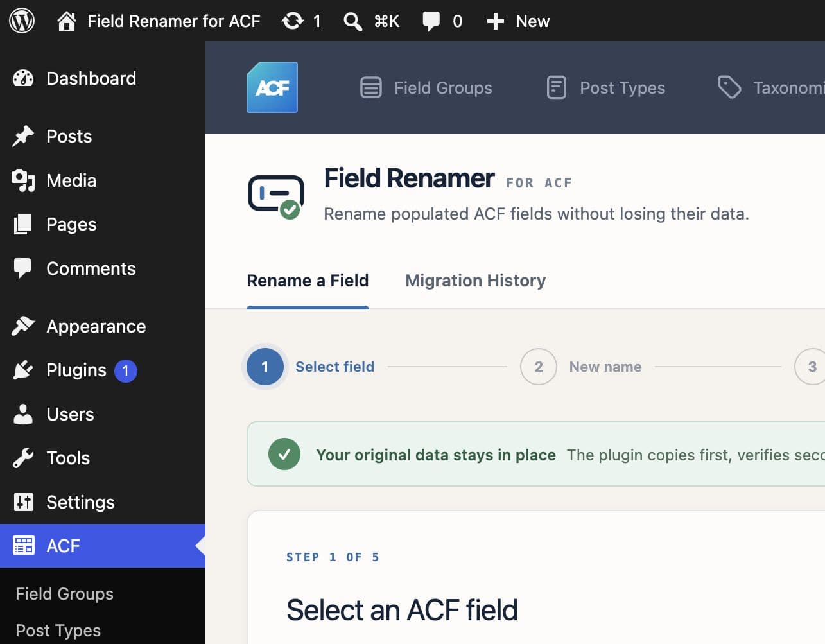The image size is (825, 644).
Task: Click the blue ACF logo
Action: click(272, 87)
